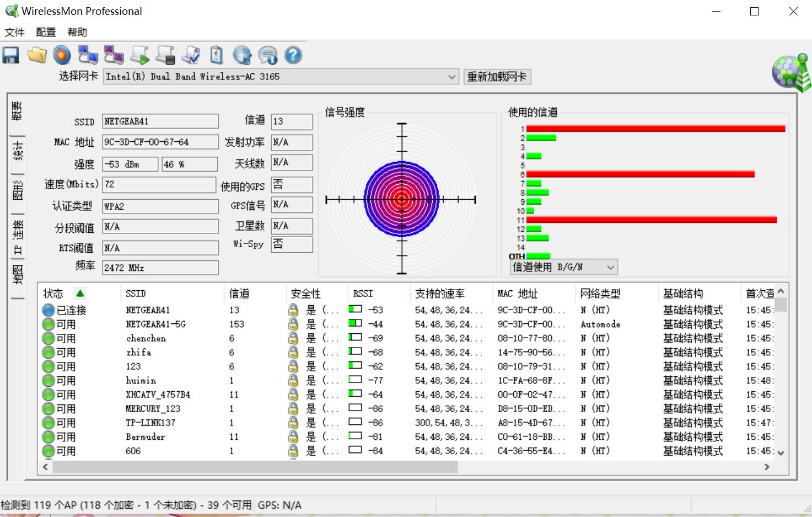Open the 信道使用 B/G/N channel dropdown

click(610, 267)
